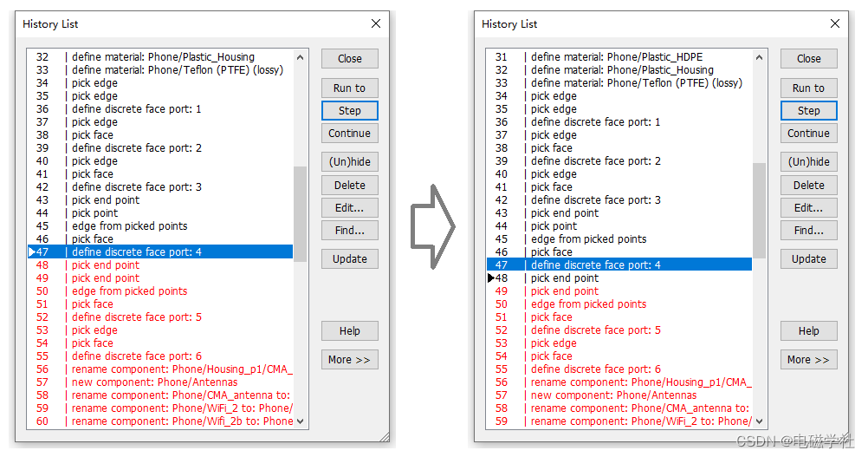Click scrollbar thumb in right history list
Screen dimensions: 868x457
click(x=759, y=211)
